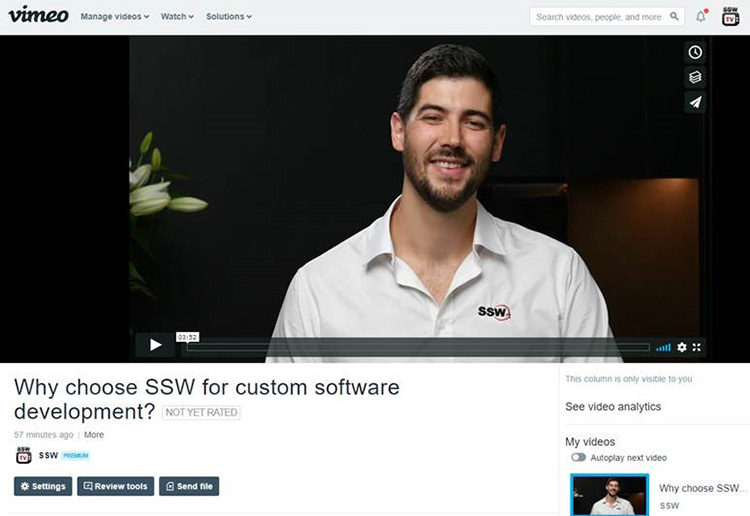This screenshot has width=750, height=516.
Task: Add video to collections stack icon
Action: (x=695, y=77)
